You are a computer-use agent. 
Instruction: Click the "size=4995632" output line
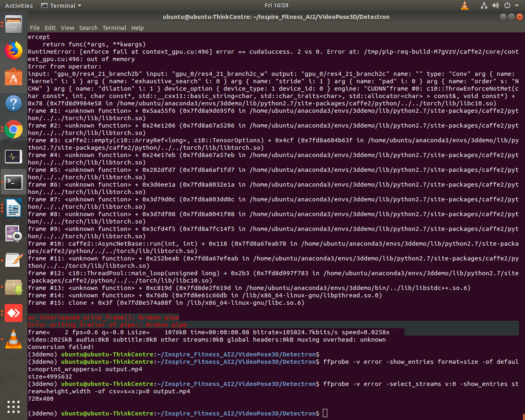click(50, 377)
